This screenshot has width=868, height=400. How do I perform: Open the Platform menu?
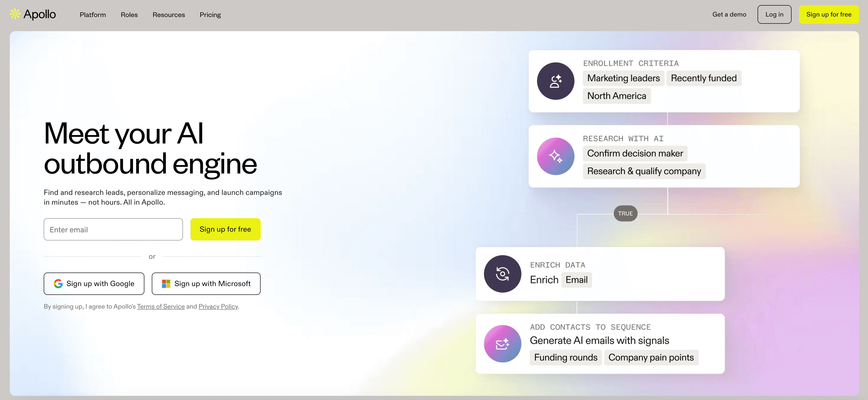[x=93, y=14]
